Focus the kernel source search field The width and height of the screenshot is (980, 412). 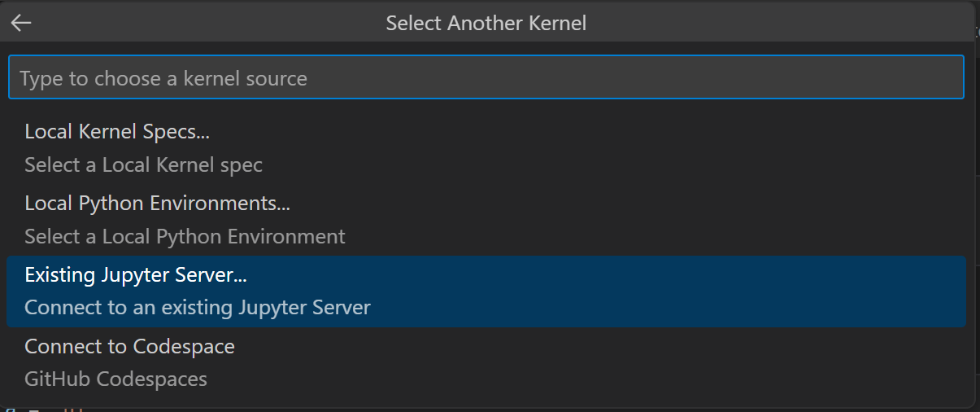pos(486,78)
